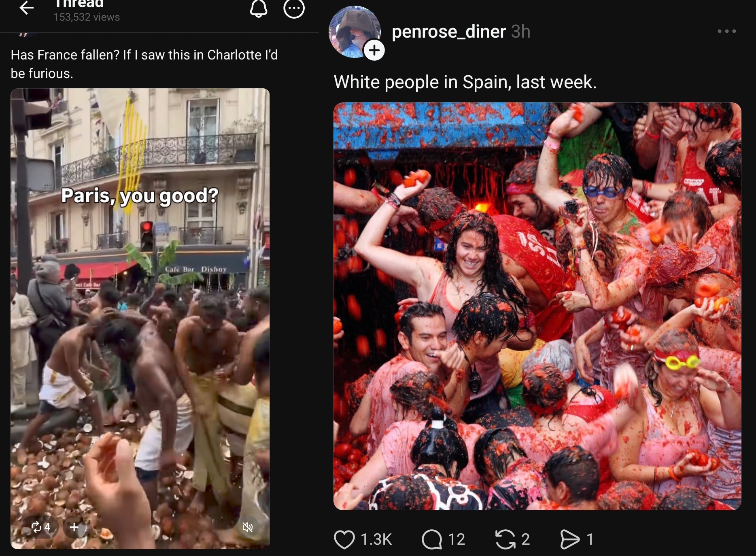Viewport: 756px width, 556px height.
Task: Open the penrose_diner username link
Action: tap(449, 32)
